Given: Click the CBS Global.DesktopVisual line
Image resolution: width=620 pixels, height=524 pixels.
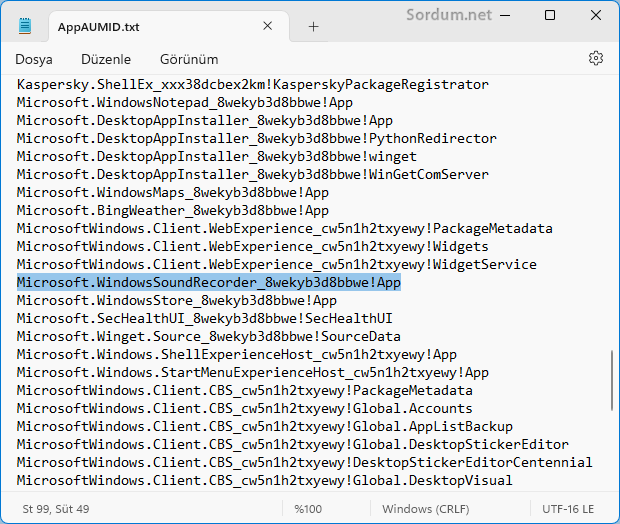Looking at the screenshot, I should point(265,480).
